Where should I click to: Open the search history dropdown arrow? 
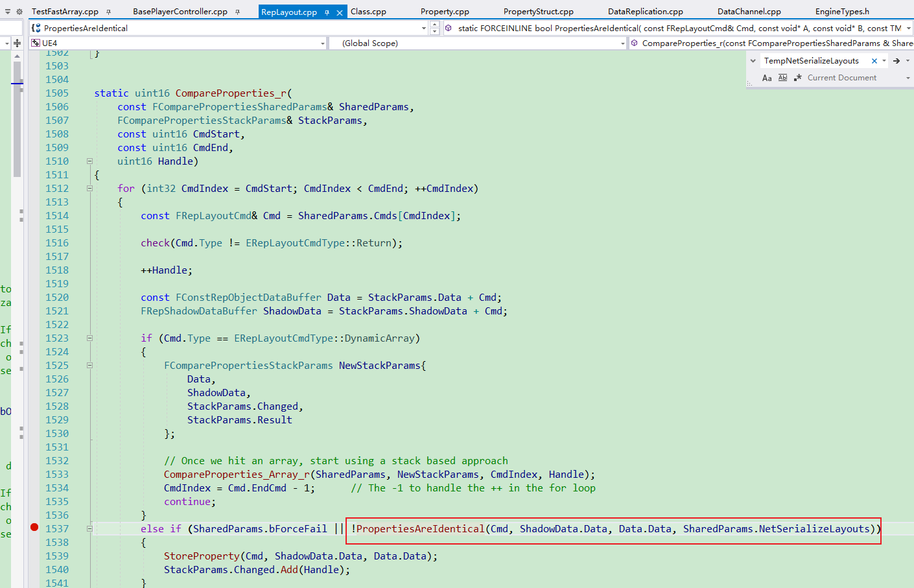[884, 61]
